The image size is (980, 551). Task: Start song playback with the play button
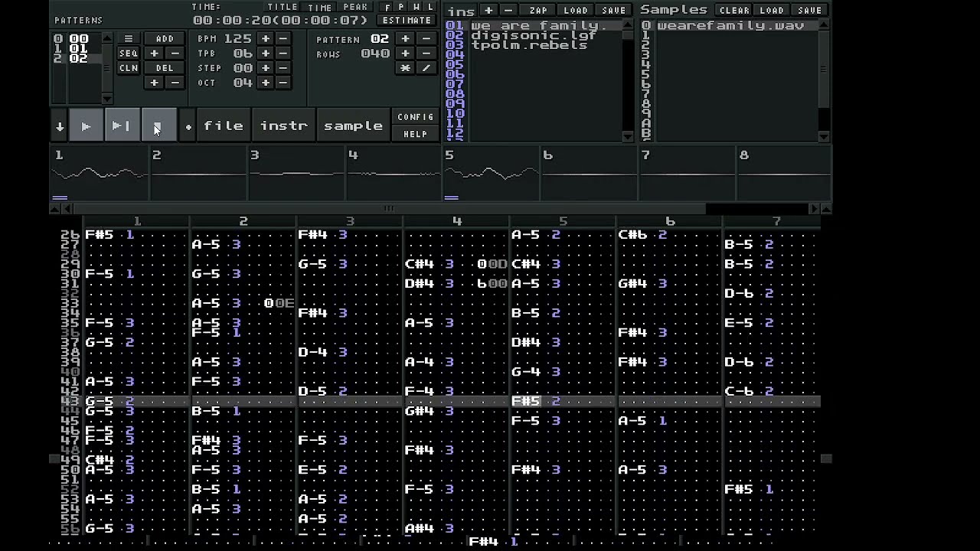86,126
